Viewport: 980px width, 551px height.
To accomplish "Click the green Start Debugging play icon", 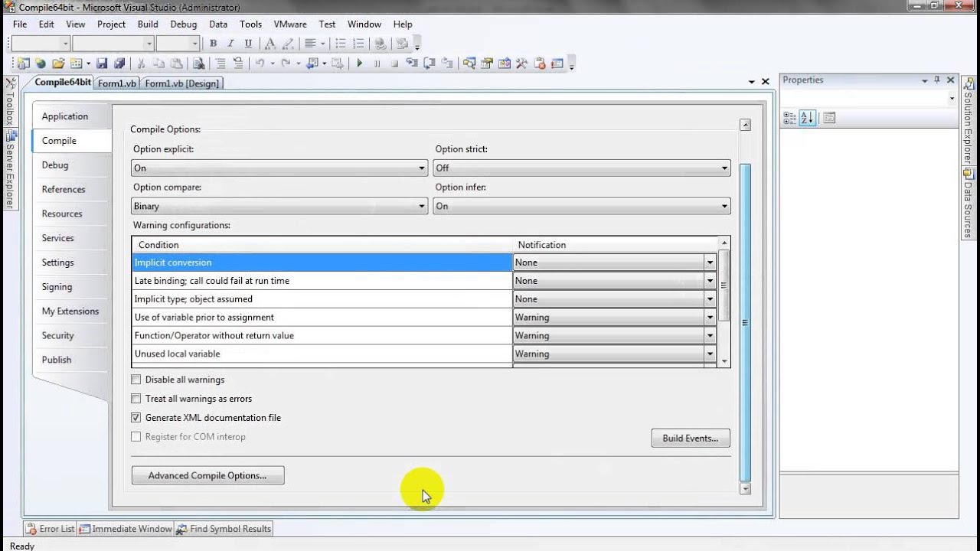I will 359,64.
